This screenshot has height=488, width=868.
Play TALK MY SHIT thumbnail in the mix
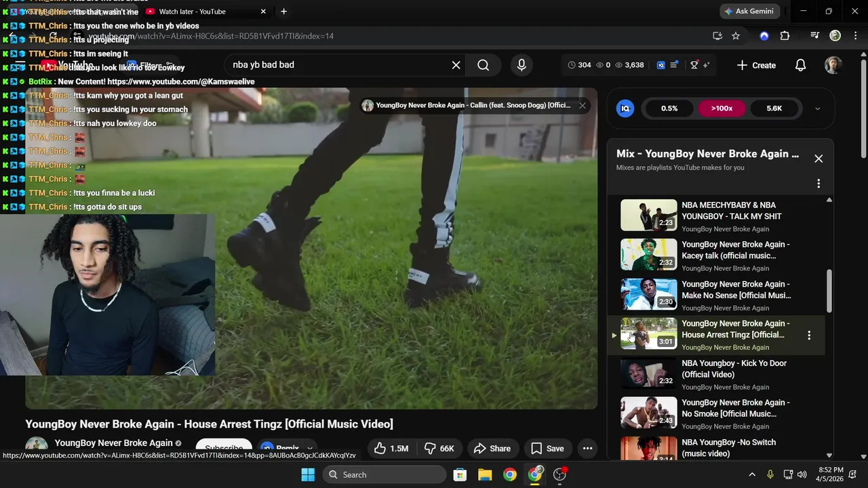[x=648, y=215]
